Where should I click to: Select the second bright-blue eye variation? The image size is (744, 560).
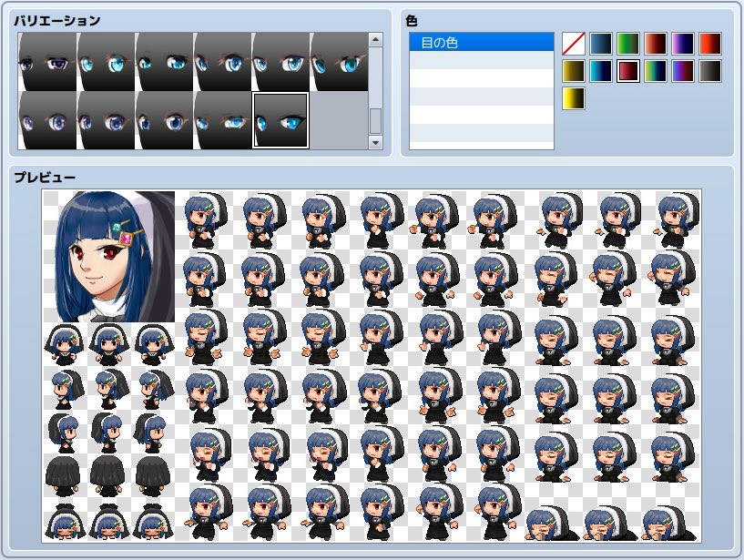[106, 61]
